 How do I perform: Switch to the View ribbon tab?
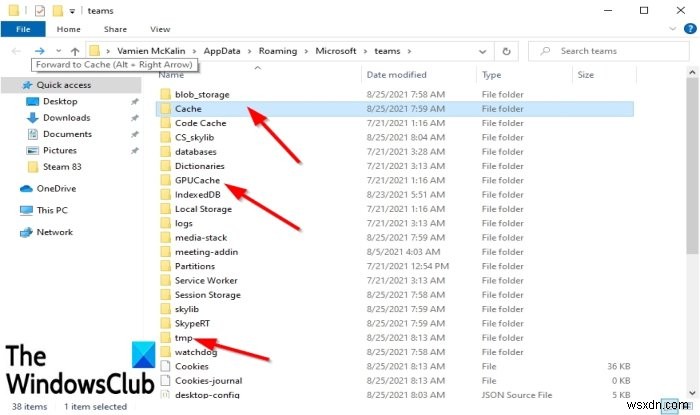click(160, 29)
